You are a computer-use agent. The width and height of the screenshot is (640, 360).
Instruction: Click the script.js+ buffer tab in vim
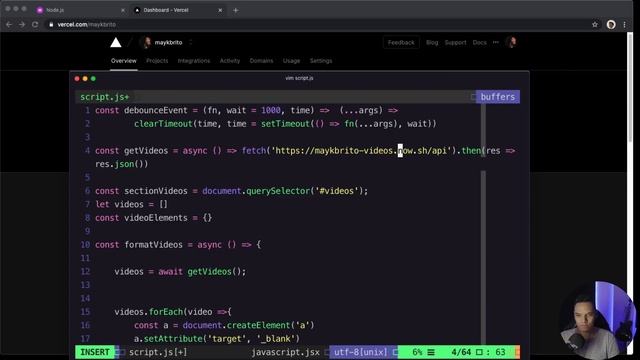[105, 97]
